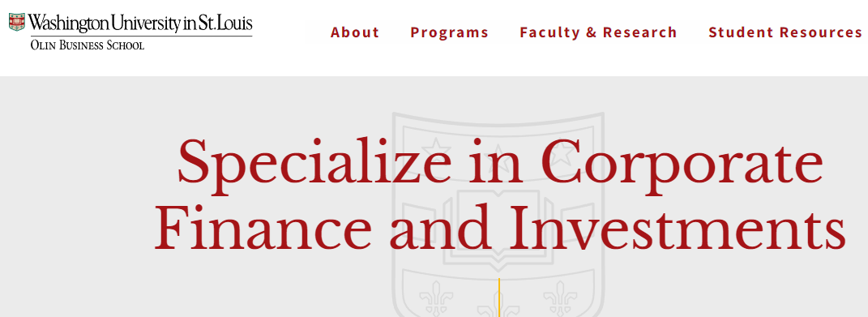Open the Student Resources menu
Image resolution: width=868 pixels, height=317 pixels.
pyautogui.click(x=785, y=32)
